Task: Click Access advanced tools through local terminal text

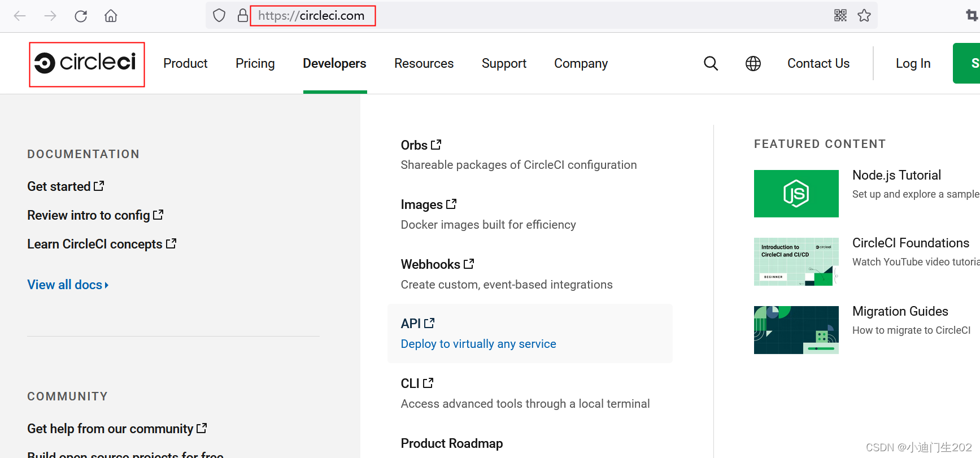Action: (525, 404)
